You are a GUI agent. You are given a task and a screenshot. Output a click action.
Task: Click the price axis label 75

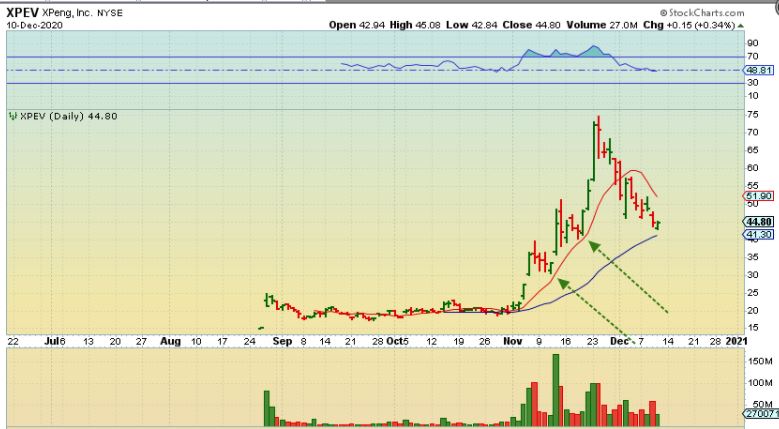click(753, 115)
